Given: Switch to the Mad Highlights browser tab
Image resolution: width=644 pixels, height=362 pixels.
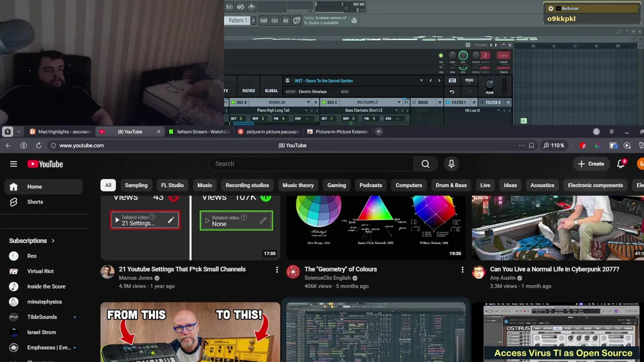Looking at the screenshot, I should [x=60, y=132].
